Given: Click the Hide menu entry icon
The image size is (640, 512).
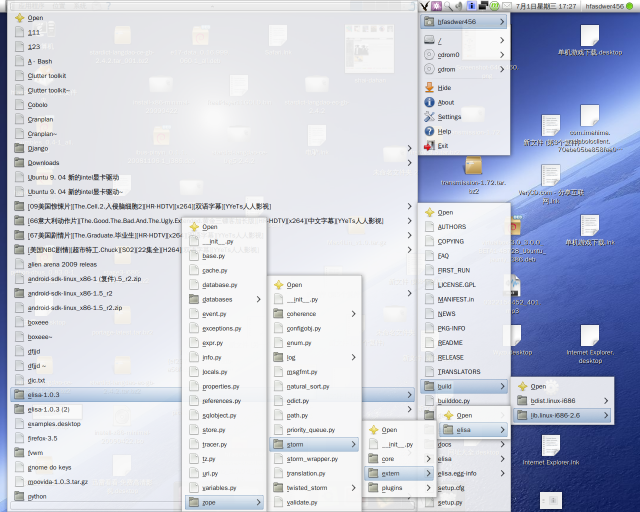Looking at the screenshot, I should [x=429, y=87].
